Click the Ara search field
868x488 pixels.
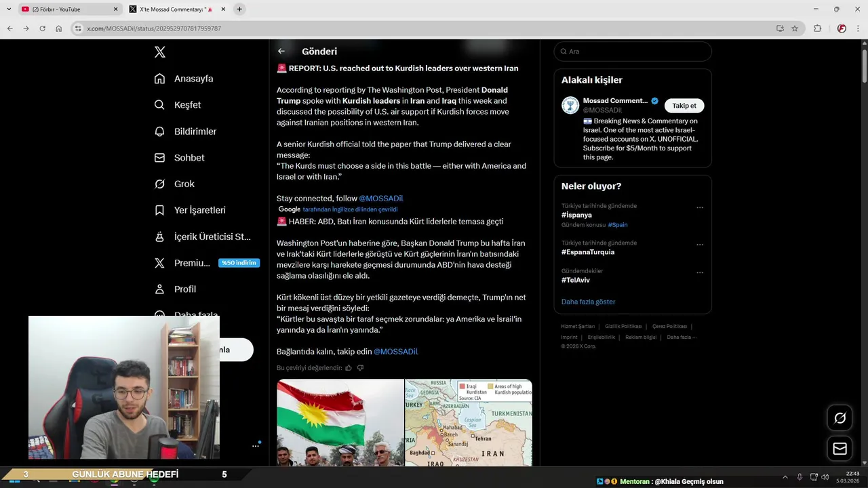point(633,52)
